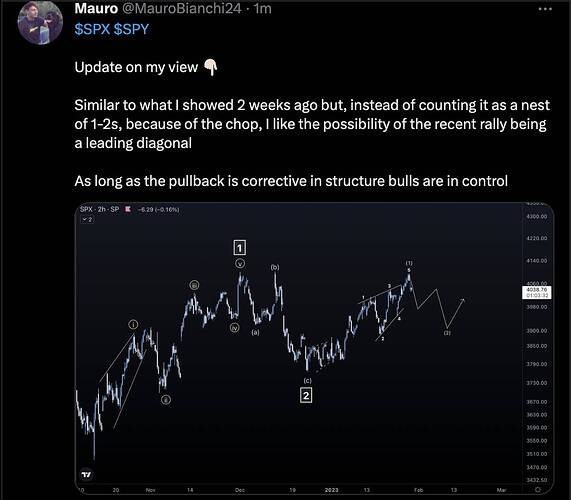Open Mauro's profile avatar picture
Viewport: 571px width, 500px height.
tap(40, 23)
